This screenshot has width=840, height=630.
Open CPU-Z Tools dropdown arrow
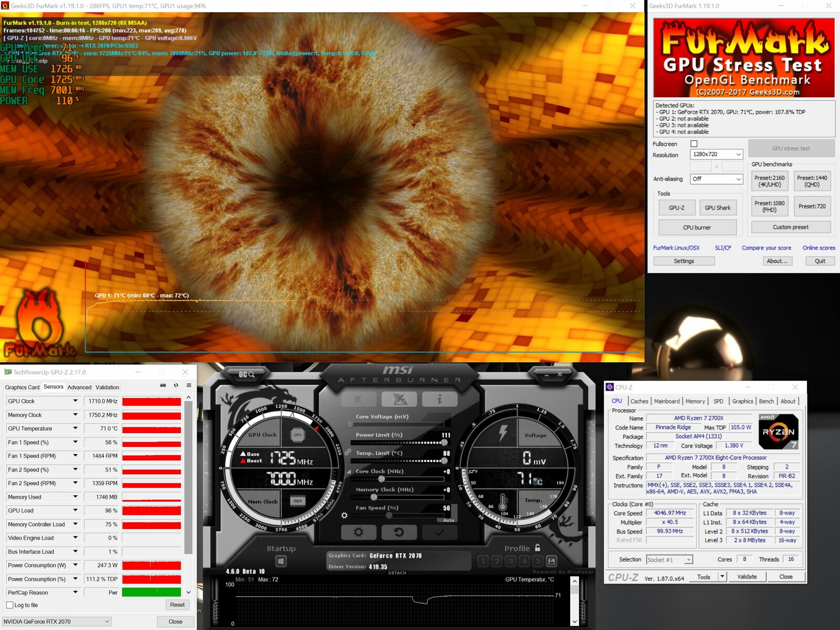point(722,576)
